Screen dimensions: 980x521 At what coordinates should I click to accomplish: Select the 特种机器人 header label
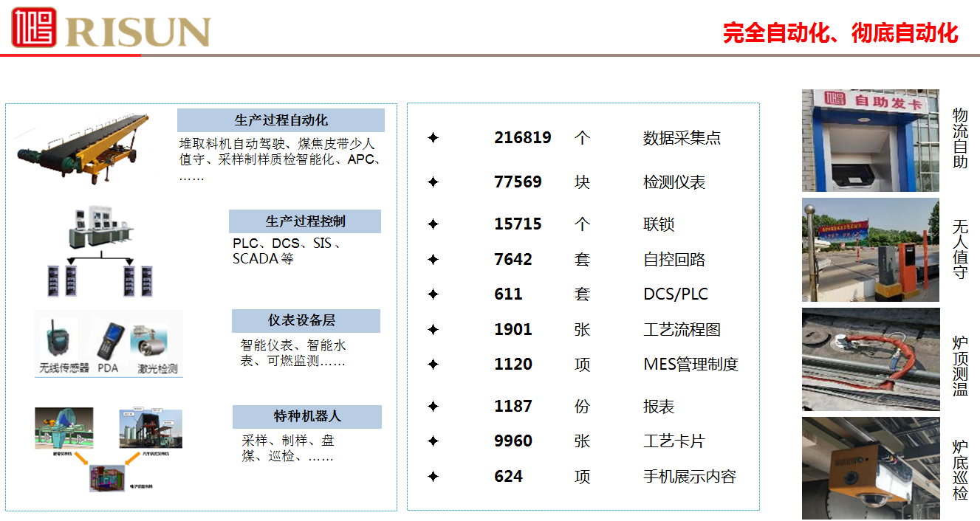point(306,417)
